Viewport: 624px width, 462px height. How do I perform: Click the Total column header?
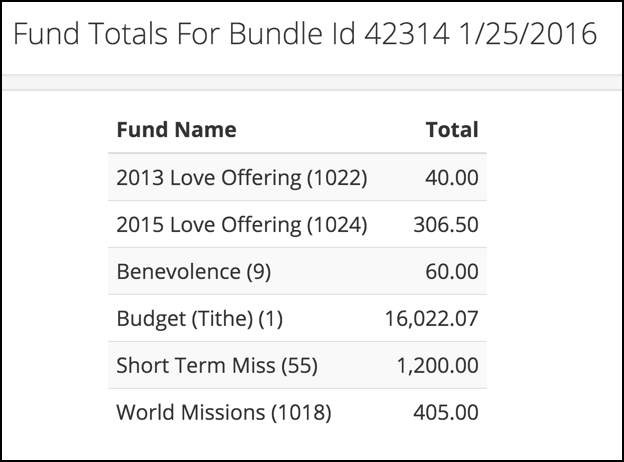pos(452,130)
